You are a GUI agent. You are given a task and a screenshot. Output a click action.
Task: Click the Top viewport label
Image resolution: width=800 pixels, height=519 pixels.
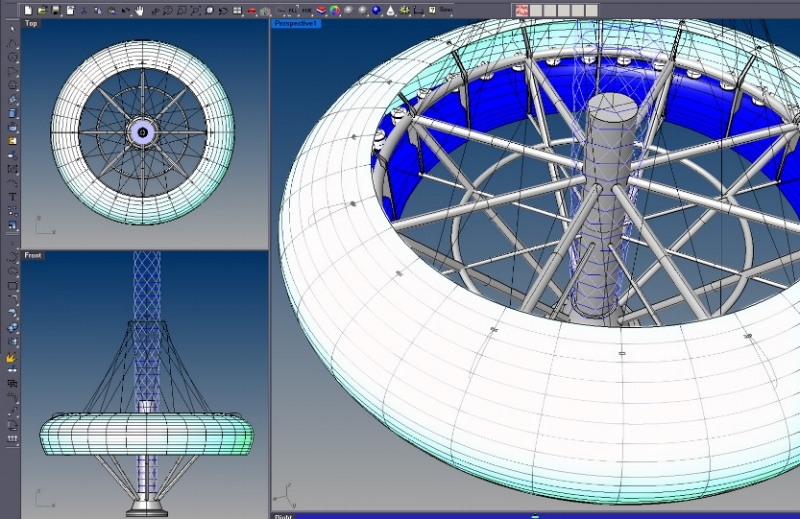[31, 23]
